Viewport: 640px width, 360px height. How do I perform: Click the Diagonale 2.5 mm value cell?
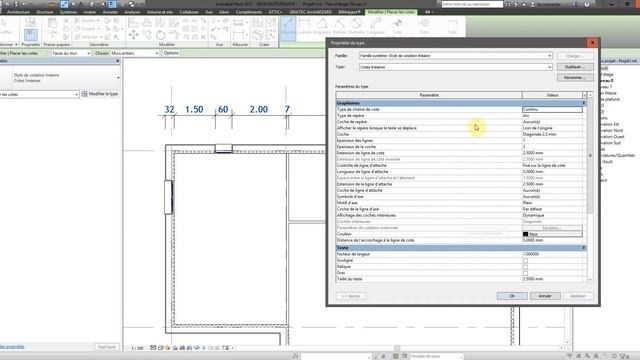click(552, 134)
